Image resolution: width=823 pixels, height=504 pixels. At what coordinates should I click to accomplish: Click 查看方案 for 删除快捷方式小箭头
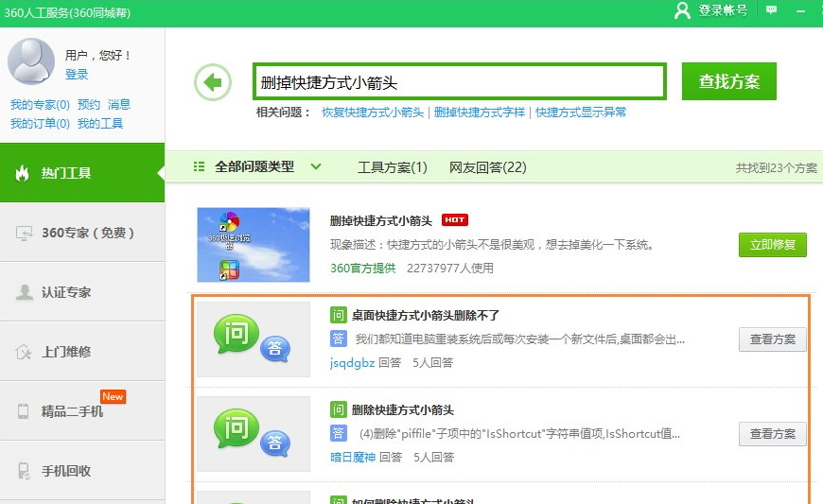[773, 434]
